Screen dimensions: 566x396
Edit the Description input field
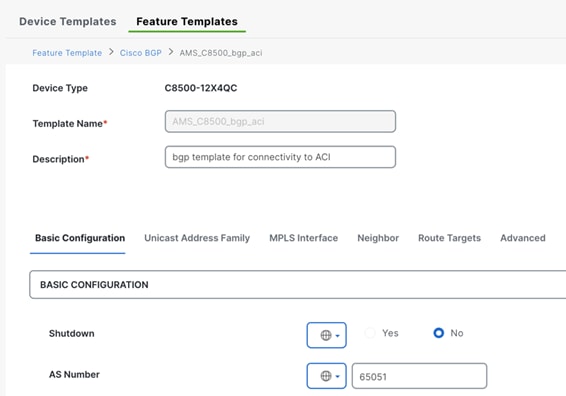280,157
